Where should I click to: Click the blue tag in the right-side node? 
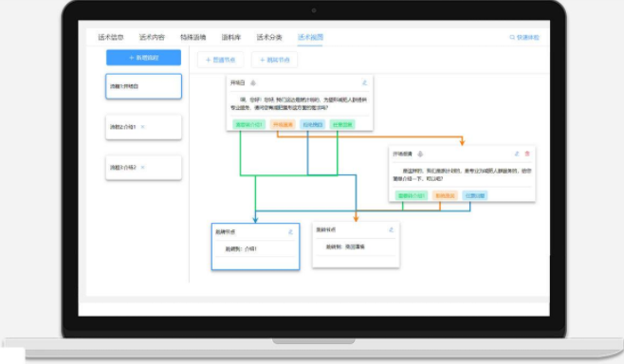(x=475, y=195)
